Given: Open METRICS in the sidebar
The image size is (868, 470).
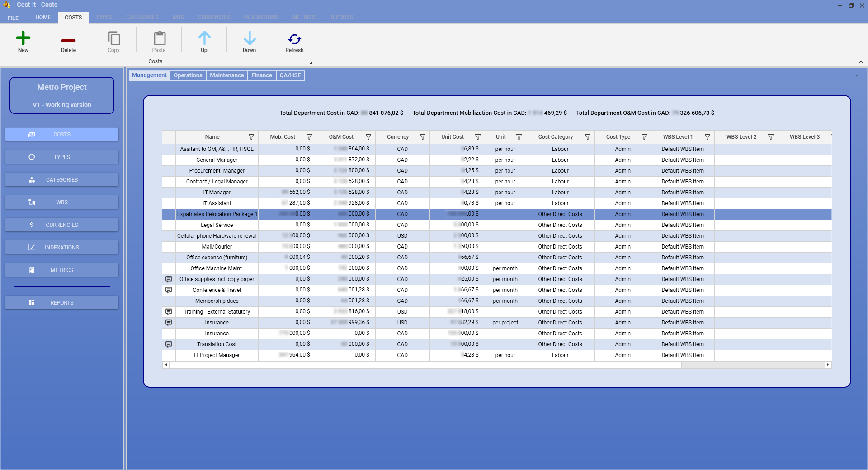Looking at the screenshot, I should (x=62, y=270).
